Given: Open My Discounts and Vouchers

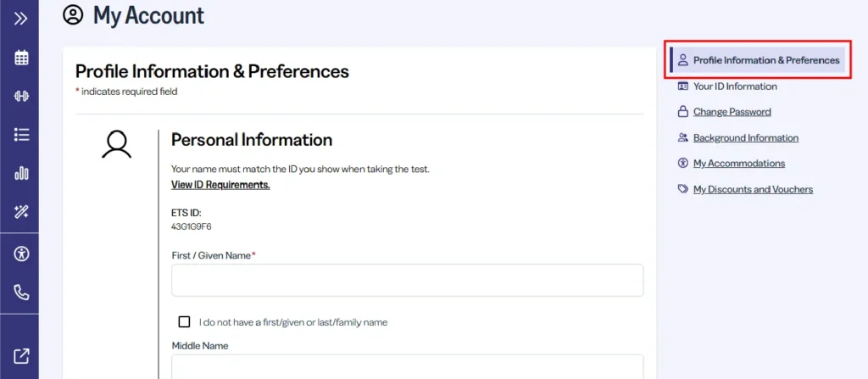Looking at the screenshot, I should click(753, 190).
